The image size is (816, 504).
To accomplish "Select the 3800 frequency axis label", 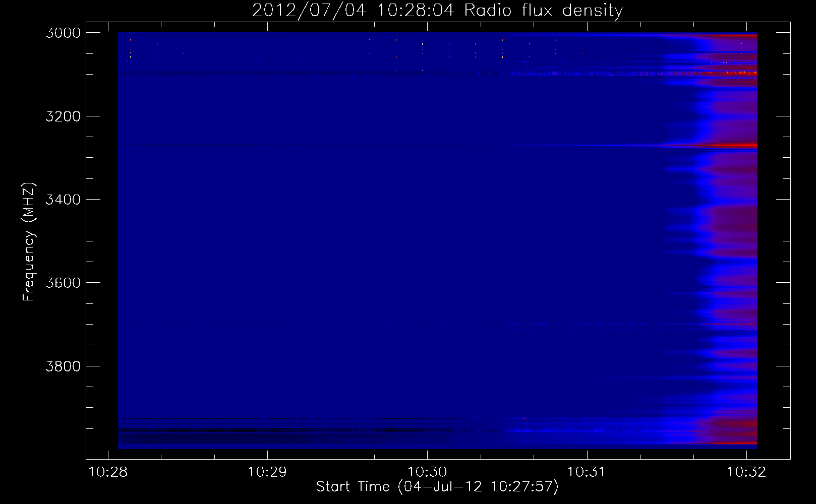I will 63,366.
